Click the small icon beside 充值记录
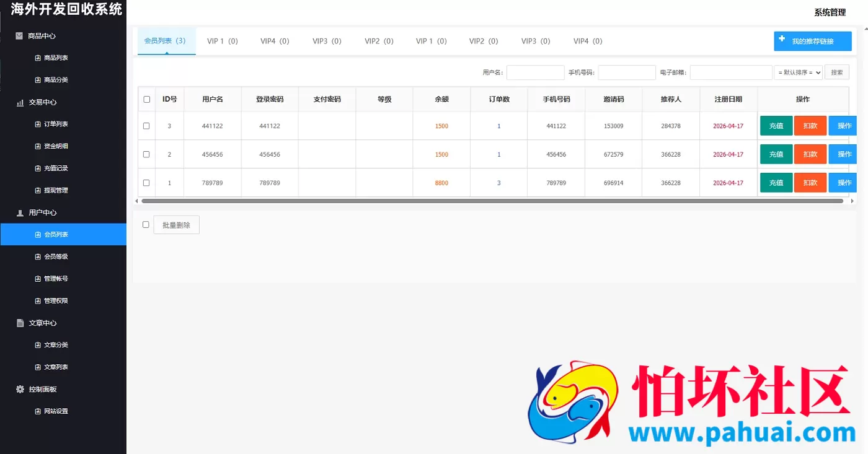868x454 pixels. coord(38,168)
